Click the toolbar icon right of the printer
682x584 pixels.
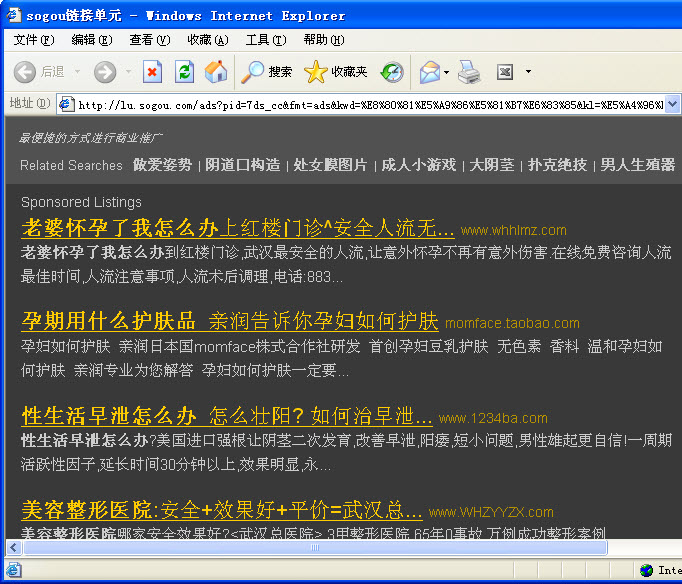pos(505,72)
